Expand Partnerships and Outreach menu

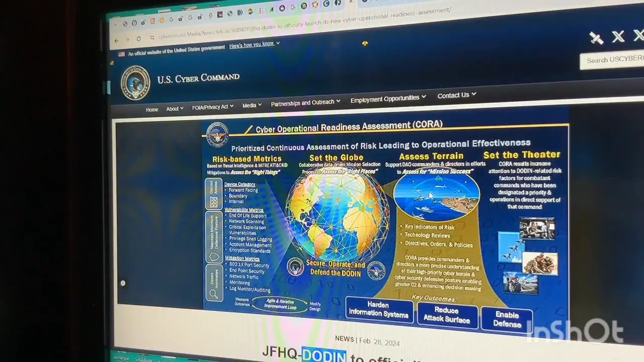pos(305,103)
